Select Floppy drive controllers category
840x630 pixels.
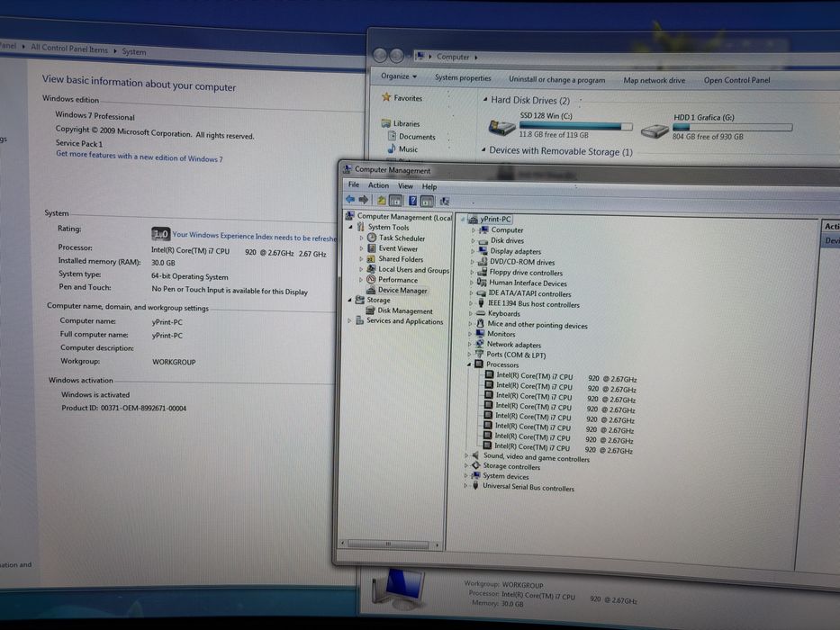pos(526,273)
